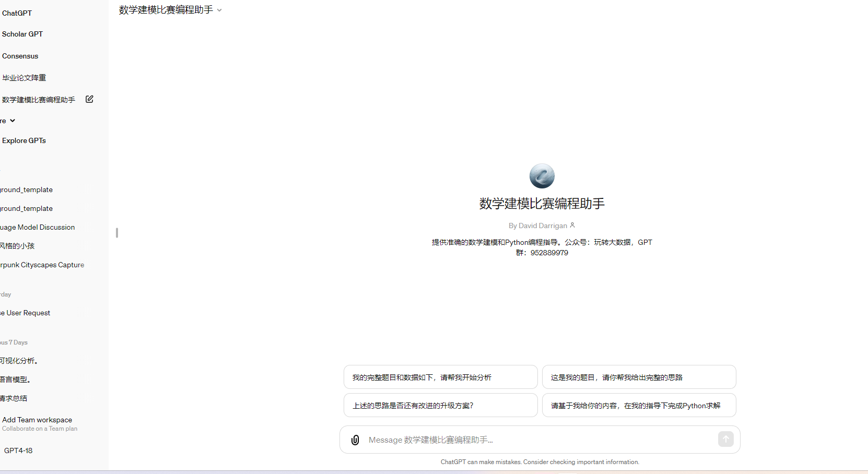The height and width of the screenshot is (474, 868).
Task: Click the paperclip attach file icon
Action: click(x=355, y=440)
